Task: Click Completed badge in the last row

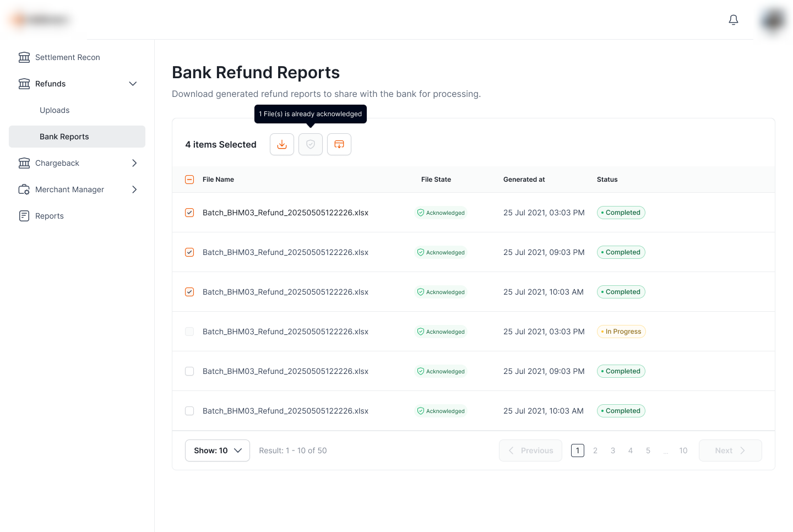Action: (621, 411)
